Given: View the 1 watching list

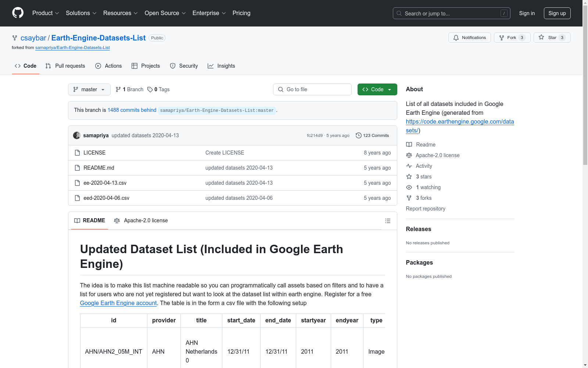Looking at the screenshot, I should click(x=423, y=187).
